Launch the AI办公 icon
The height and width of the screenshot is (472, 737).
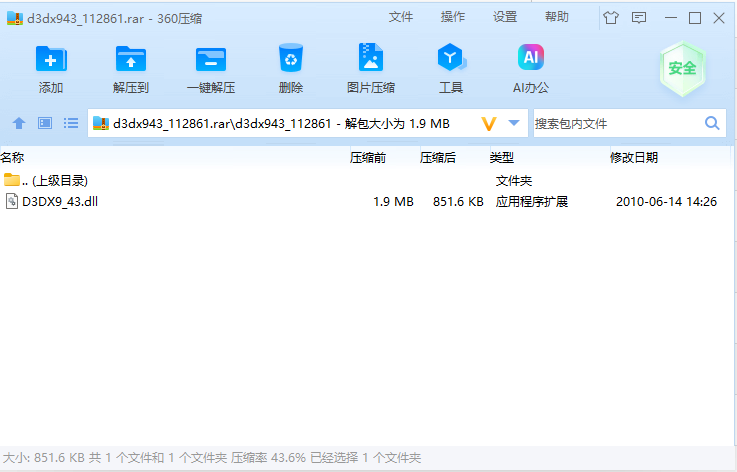coord(531,57)
